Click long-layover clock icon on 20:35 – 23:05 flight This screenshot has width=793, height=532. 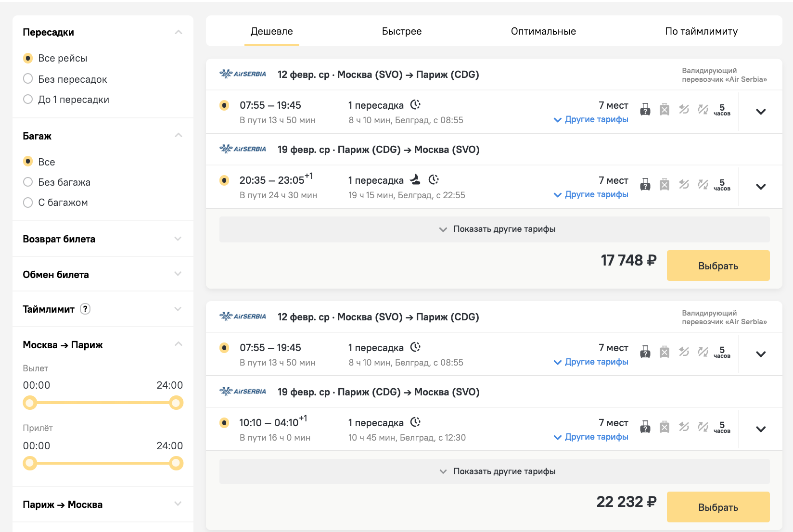point(434,179)
